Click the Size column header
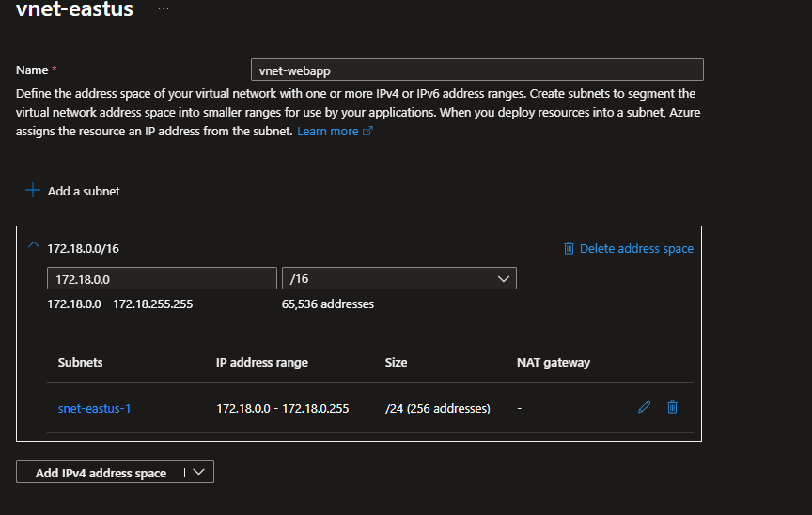Viewport: 812px width, 515px height. point(396,363)
